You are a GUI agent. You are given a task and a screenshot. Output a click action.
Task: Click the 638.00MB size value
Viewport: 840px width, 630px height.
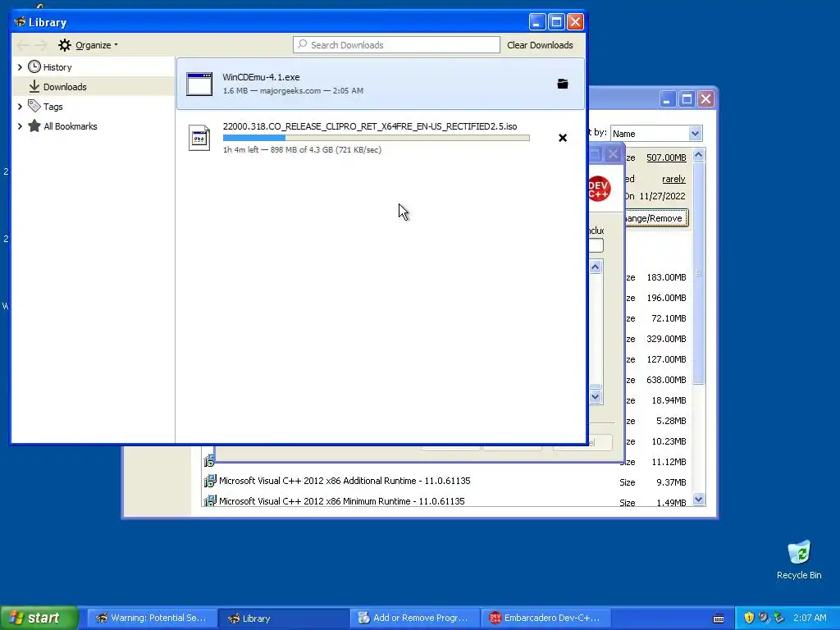(666, 380)
